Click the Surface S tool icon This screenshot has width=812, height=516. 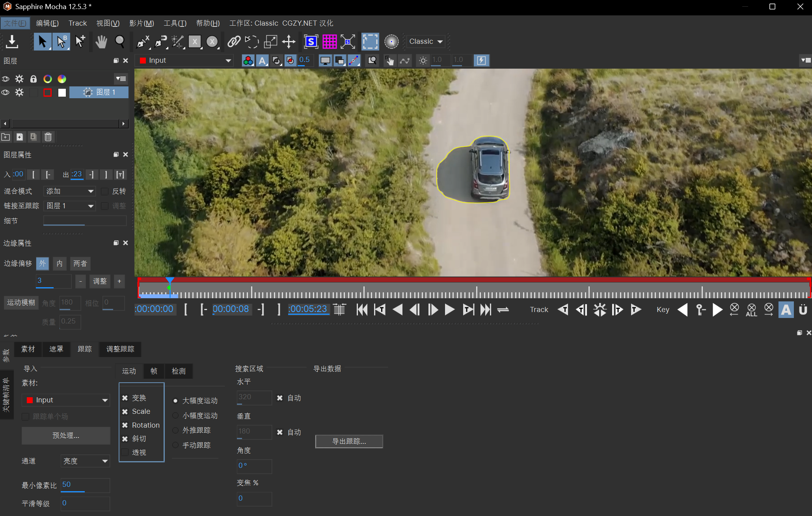(x=311, y=41)
